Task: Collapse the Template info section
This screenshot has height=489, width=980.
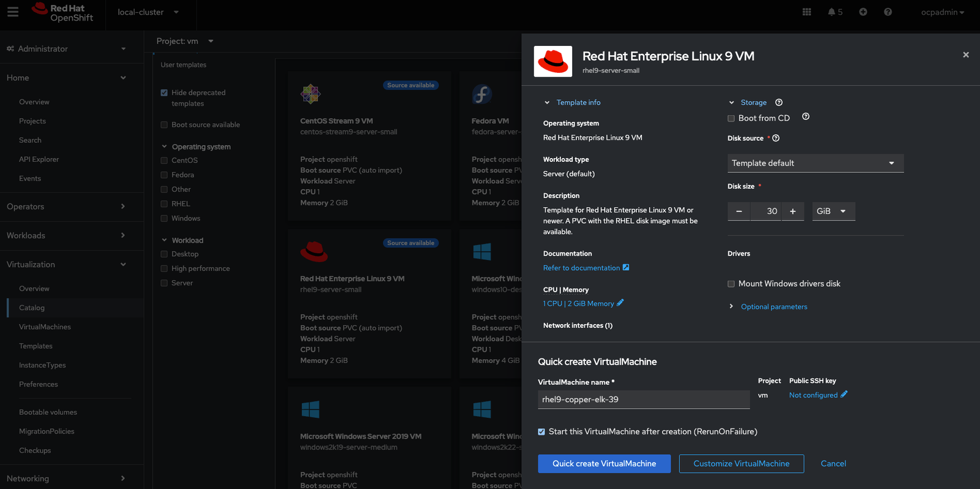Action: pos(572,102)
